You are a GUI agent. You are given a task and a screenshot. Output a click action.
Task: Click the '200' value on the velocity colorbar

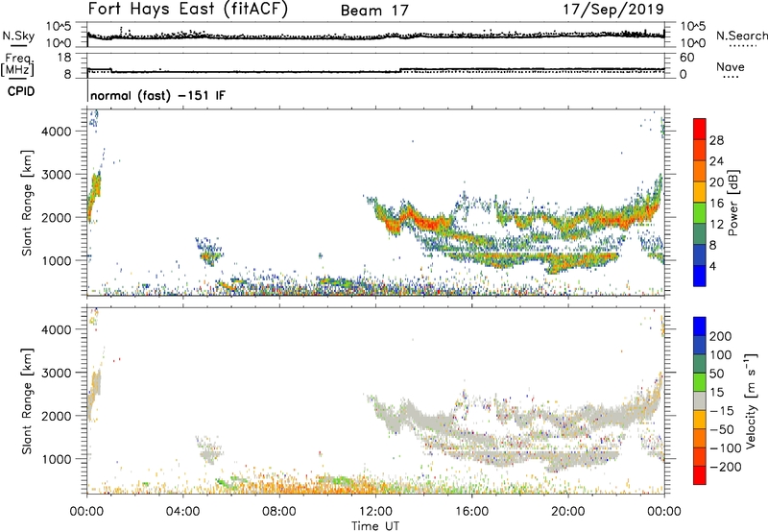coord(721,336)
